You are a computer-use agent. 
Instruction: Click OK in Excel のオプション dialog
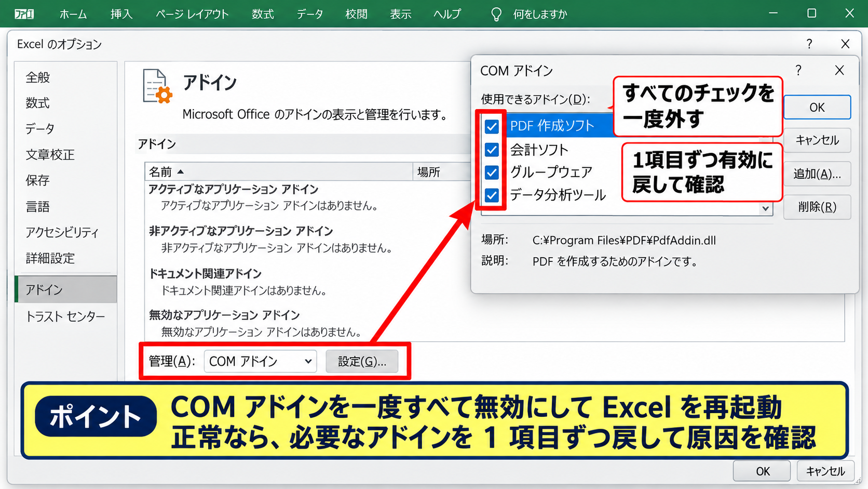pos(762,471)
